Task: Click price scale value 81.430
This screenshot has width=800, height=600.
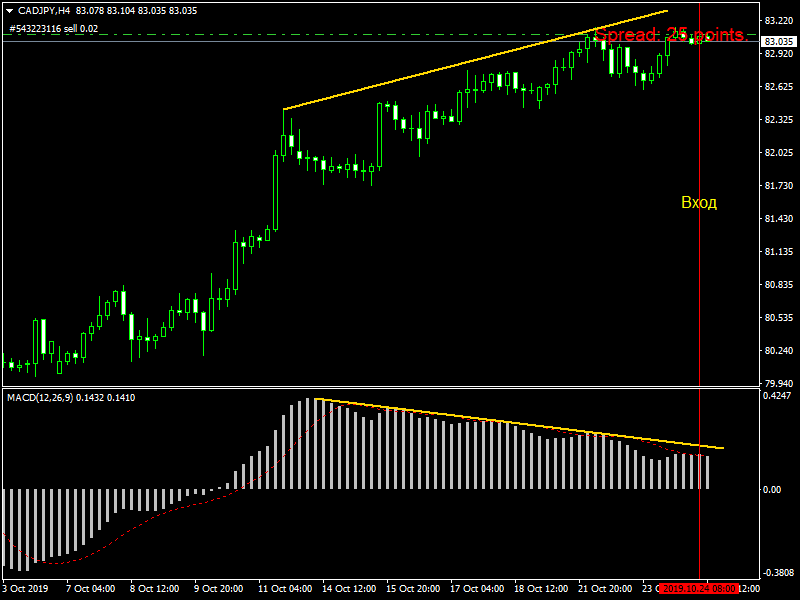Action: [x=779, y=218]
